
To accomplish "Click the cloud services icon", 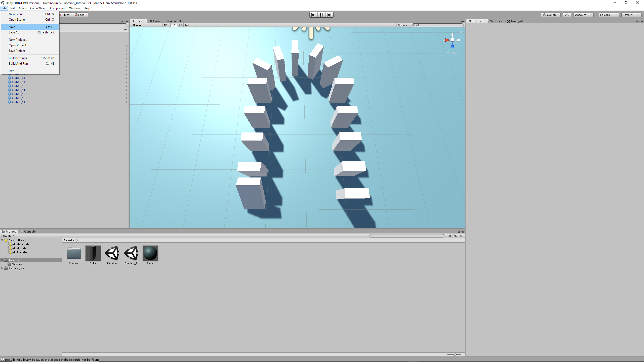I will click(567, 15).
